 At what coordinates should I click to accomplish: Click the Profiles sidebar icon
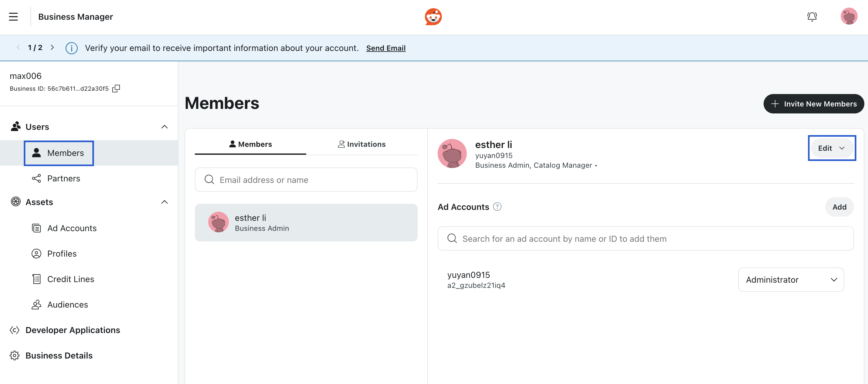(x=36, y=253)
